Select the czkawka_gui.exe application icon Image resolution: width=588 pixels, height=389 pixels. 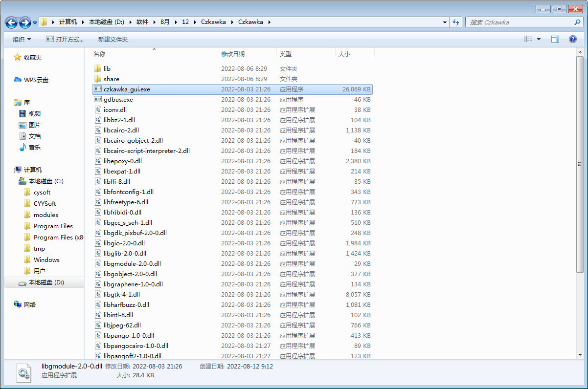coord(97,89)
